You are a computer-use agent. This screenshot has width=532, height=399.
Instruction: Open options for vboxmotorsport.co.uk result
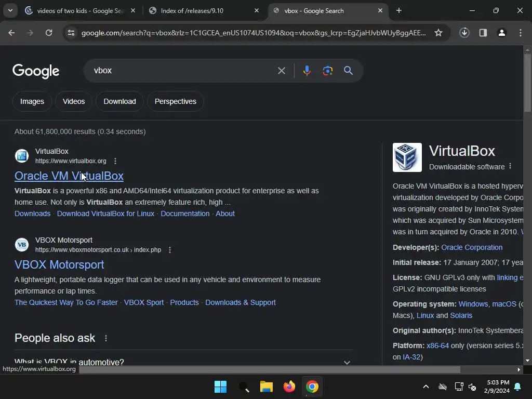pos(170,250)
